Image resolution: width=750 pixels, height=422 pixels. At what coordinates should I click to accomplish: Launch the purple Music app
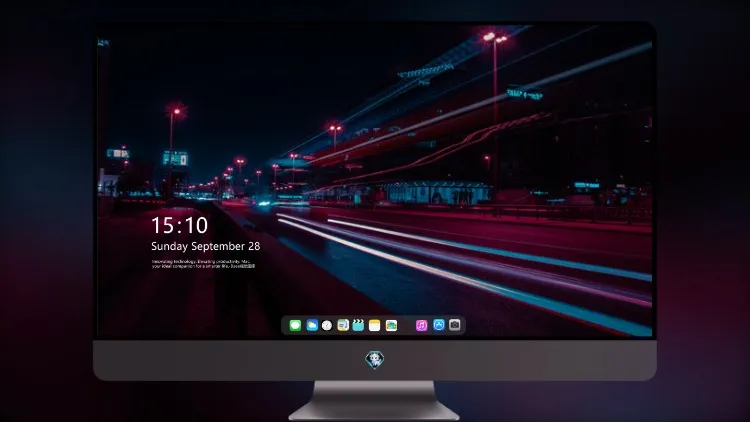(421, 325)
